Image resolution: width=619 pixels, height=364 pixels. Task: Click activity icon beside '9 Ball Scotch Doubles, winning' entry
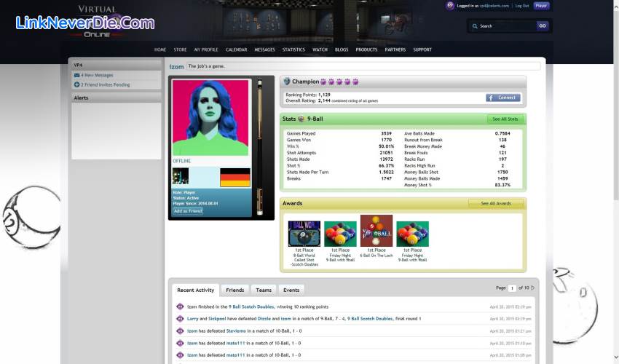tap(180, 306)
